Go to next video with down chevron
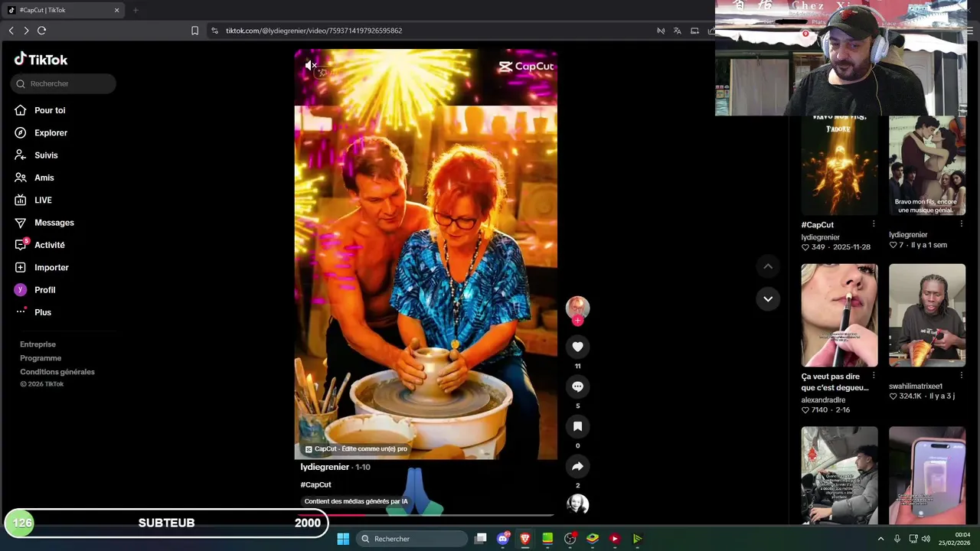This screenshot has height=551, width=980. tap(768, 298)
